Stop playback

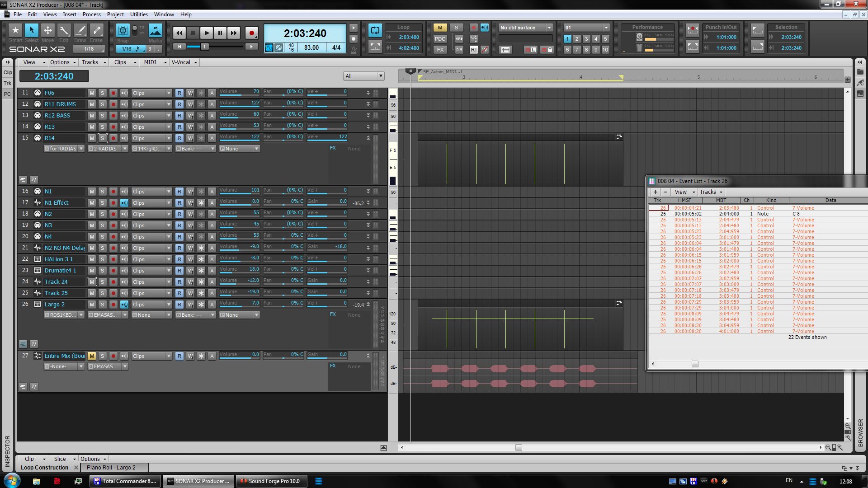(193, 33)
